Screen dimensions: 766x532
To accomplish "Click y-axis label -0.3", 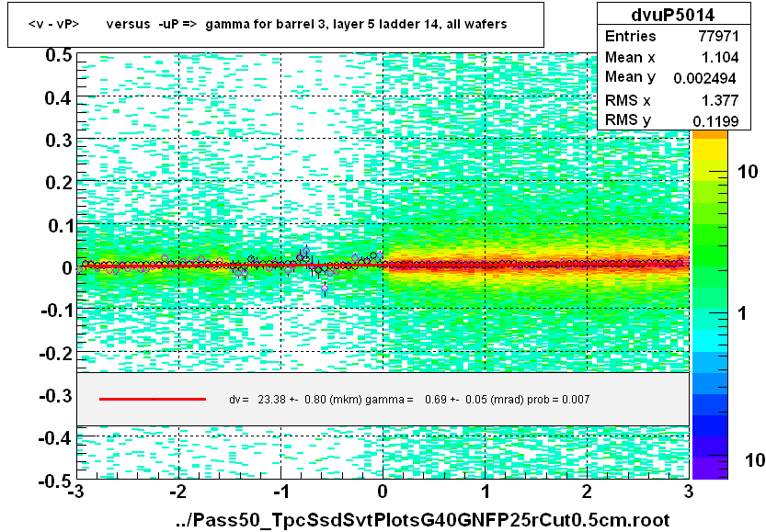I will [x=56, y=395].
